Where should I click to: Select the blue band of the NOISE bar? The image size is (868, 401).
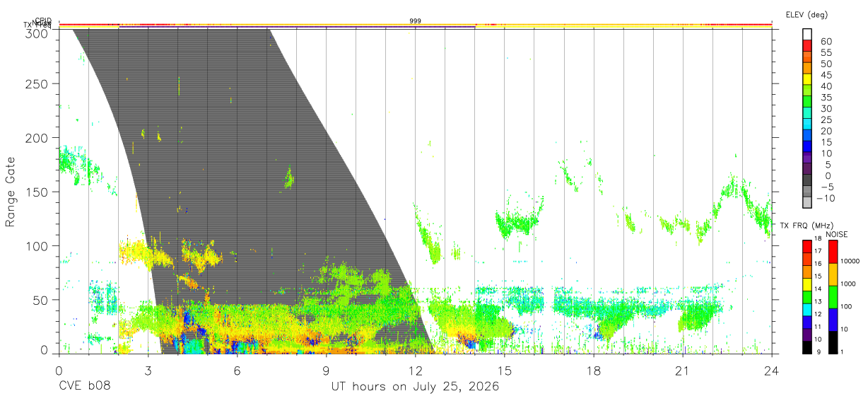pos(833,320)
